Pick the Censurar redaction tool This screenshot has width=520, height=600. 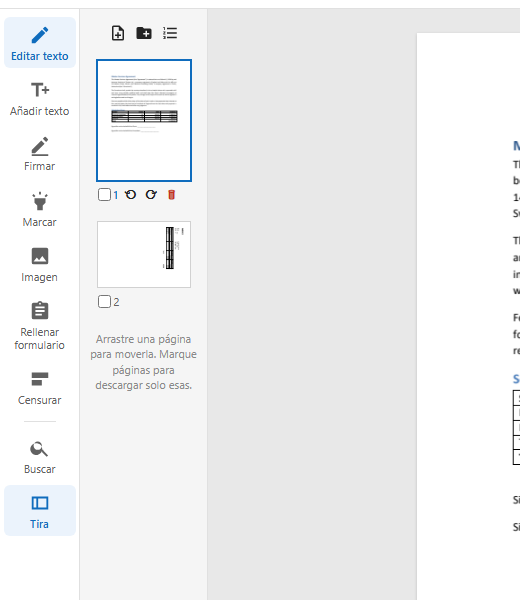(x=40, y=388)
